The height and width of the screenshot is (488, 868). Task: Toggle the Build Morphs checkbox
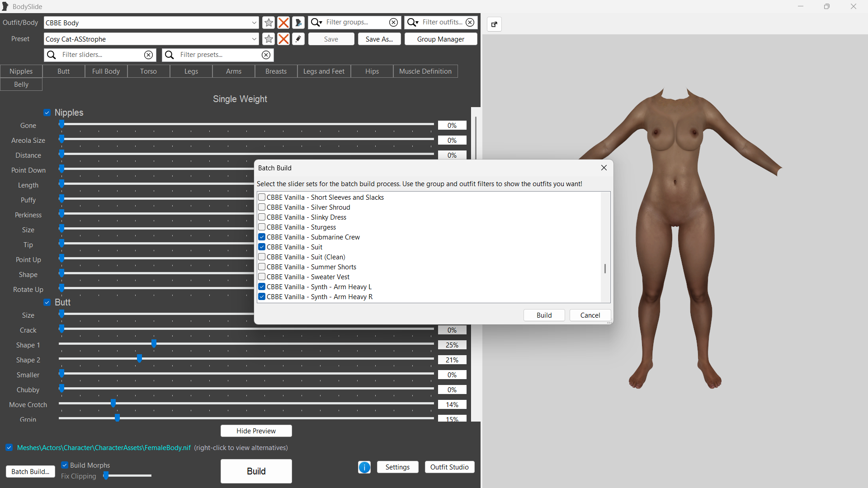click(65, 465)
